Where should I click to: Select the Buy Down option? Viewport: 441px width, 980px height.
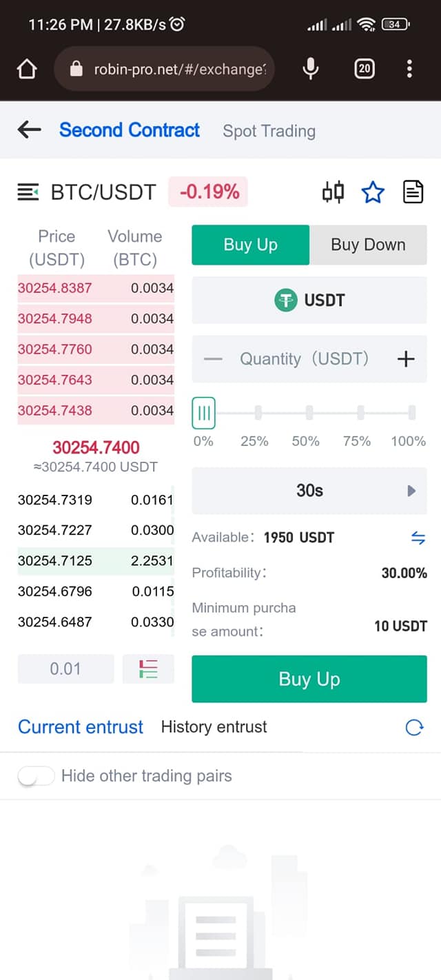tap(368, 245)
